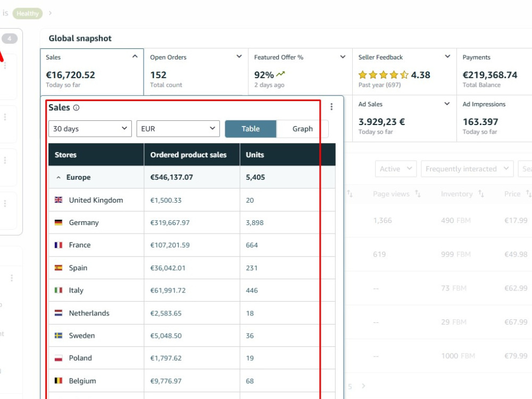Viewport: 532px width, 399px height.
Task: Click the Ad Sales value 3.929,23 €
Action: coord(381,122)
